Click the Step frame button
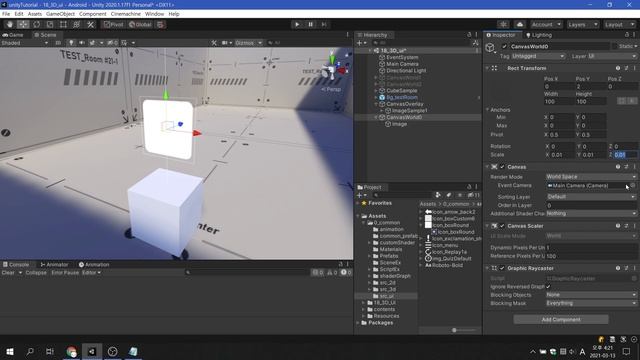640x360 pixels. click(324, 24)
